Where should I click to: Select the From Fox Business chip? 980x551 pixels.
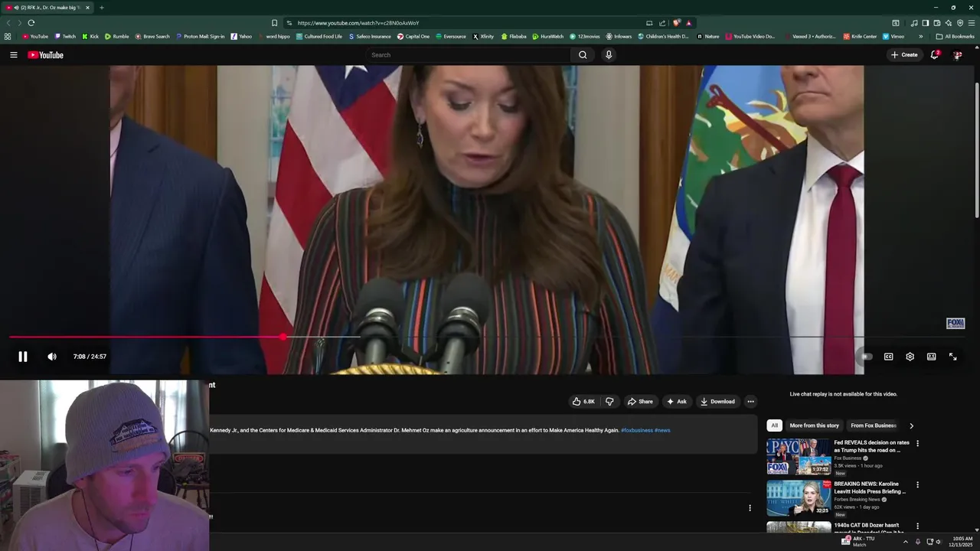pos(873,425)
